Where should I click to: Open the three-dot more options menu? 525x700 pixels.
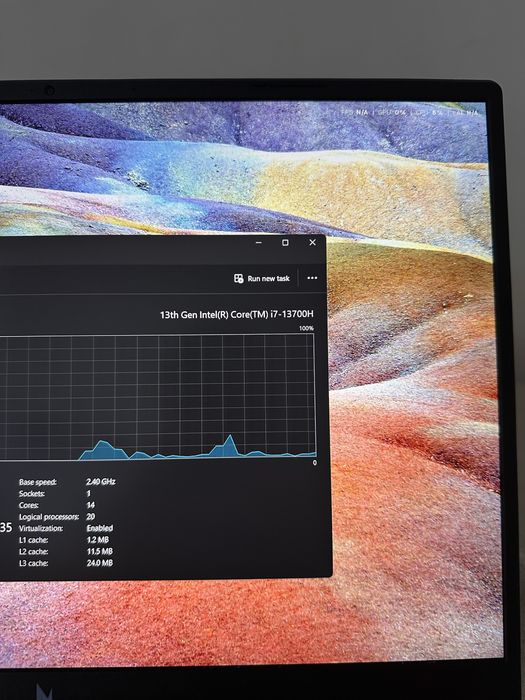coord(312,278)
